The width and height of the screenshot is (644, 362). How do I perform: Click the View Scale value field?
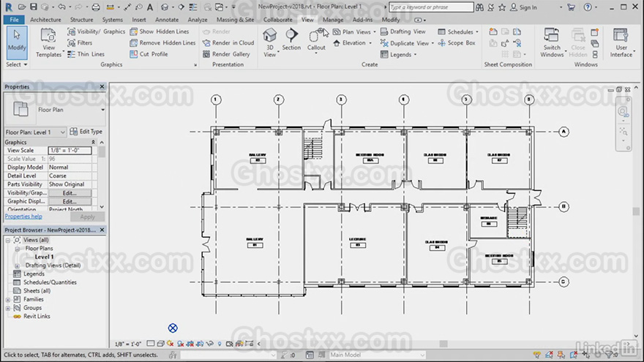(x=70, y=150)
